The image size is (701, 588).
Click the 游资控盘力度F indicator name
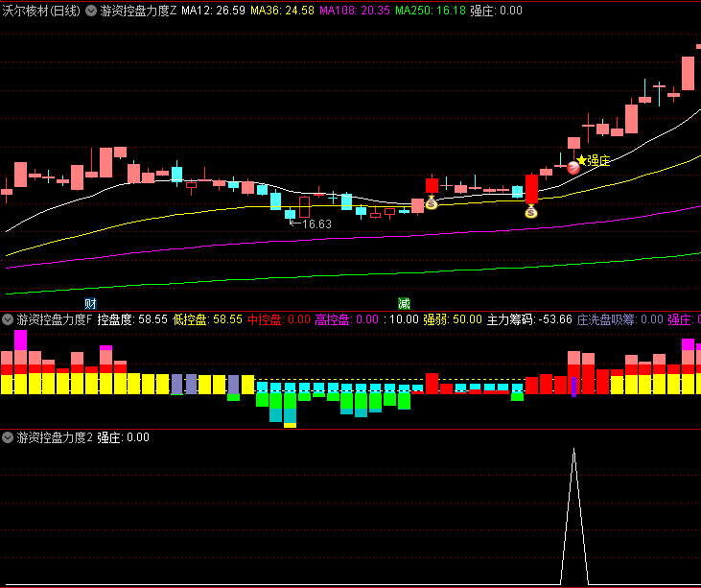pyautogui.click(x=55, y=319)
